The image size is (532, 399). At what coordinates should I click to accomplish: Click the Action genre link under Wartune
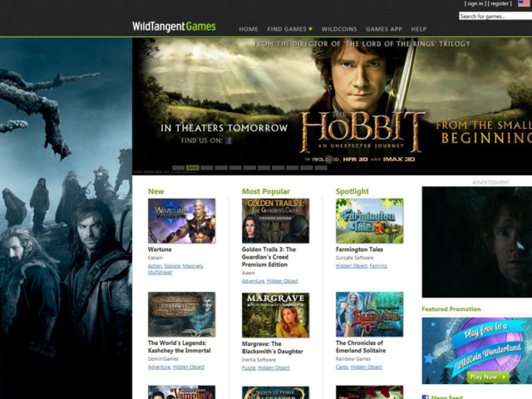pos(155,266)
